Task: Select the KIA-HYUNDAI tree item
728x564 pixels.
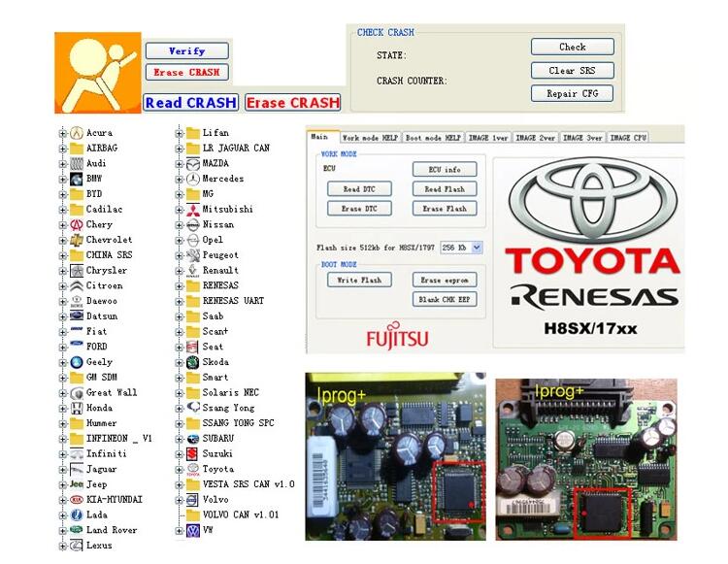Action: (115, 500)
